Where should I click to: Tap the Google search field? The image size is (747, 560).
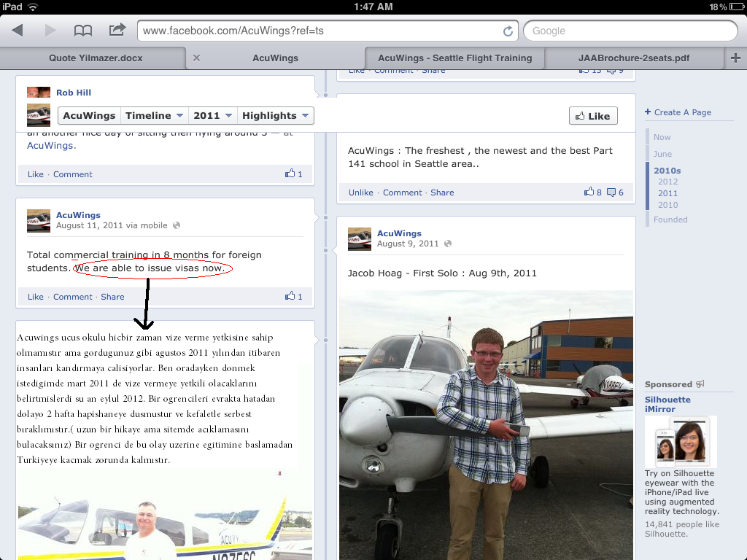click(x=631, y=31)
